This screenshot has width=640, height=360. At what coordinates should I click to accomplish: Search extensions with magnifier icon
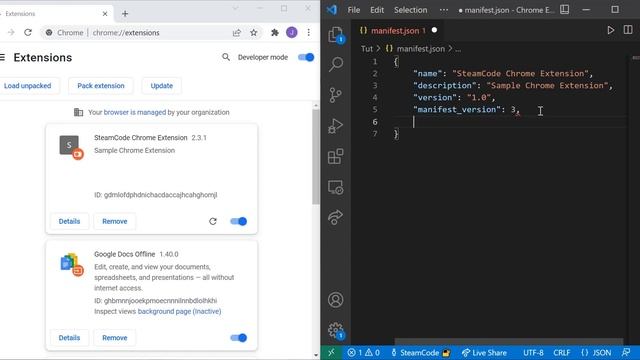226,57
